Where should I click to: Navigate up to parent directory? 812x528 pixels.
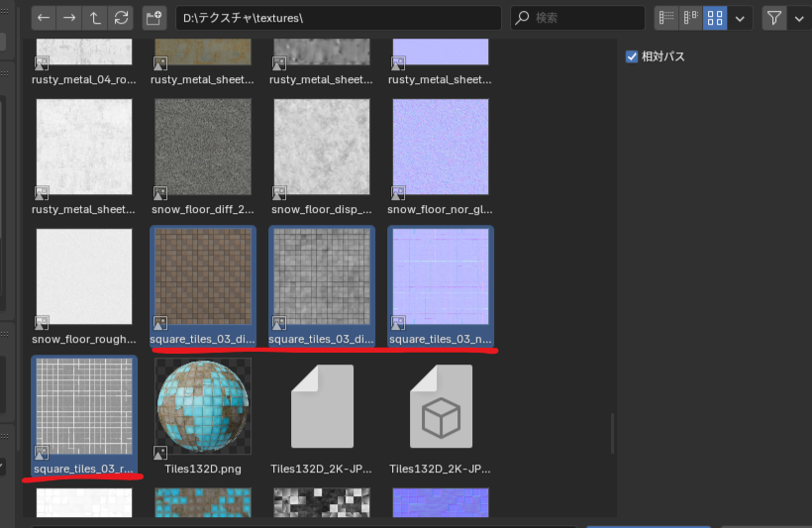95,18
